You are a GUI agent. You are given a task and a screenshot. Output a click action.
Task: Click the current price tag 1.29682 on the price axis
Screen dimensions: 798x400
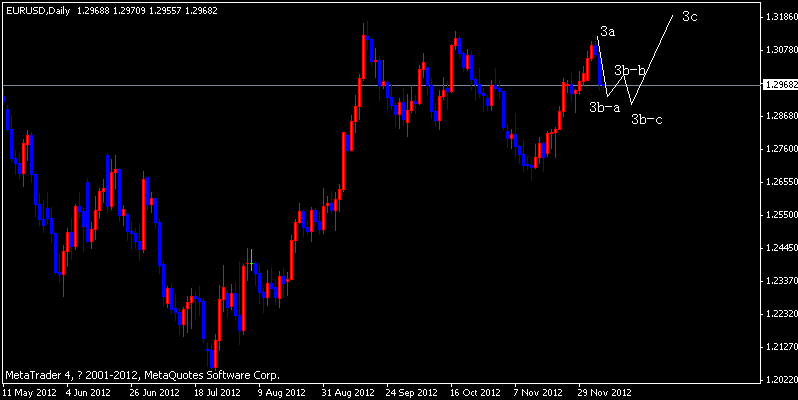(x=780, y=84)
